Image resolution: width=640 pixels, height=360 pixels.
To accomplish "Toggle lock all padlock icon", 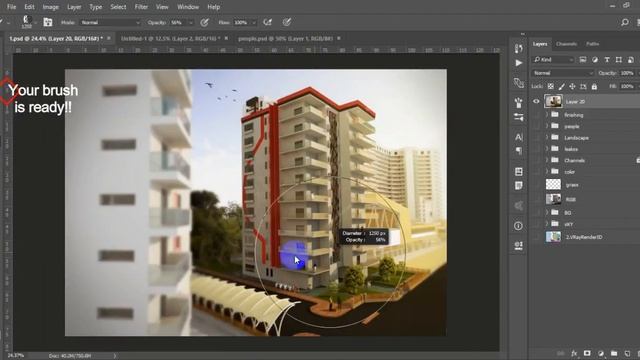I will pos(594,87).
